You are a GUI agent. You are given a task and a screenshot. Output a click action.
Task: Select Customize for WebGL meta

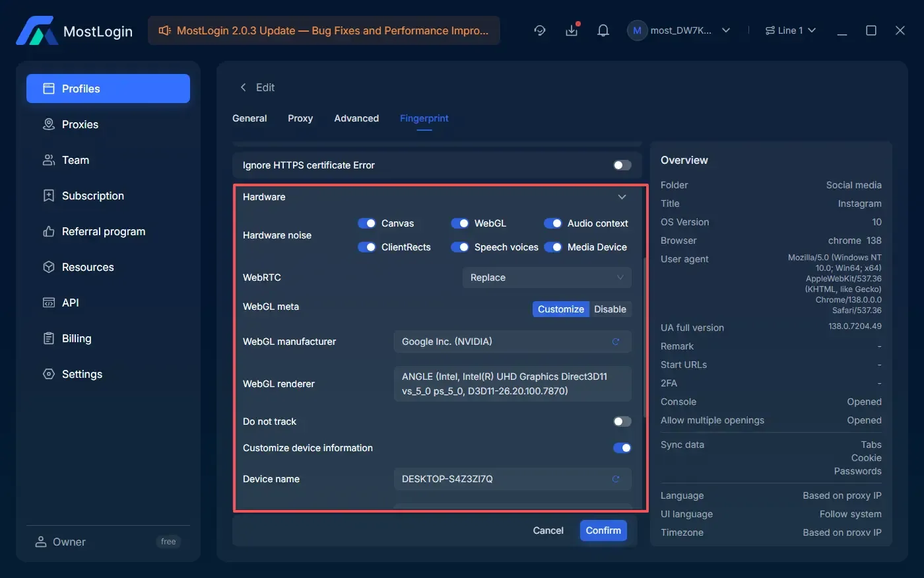click(561, 309)
